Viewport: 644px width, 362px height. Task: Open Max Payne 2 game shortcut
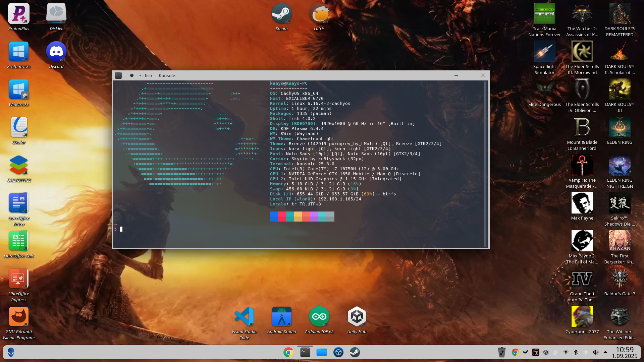(582, 241)
